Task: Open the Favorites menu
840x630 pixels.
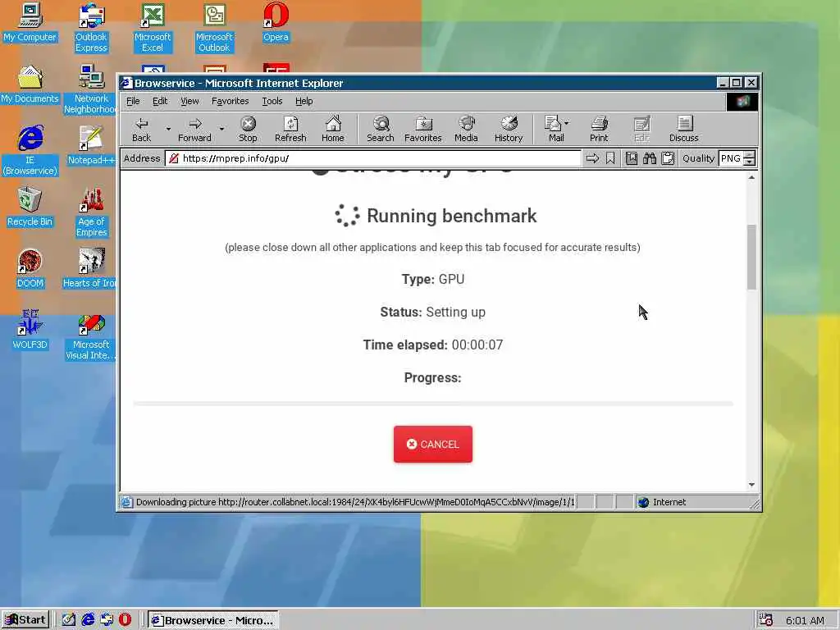Action: pos(230,101)
